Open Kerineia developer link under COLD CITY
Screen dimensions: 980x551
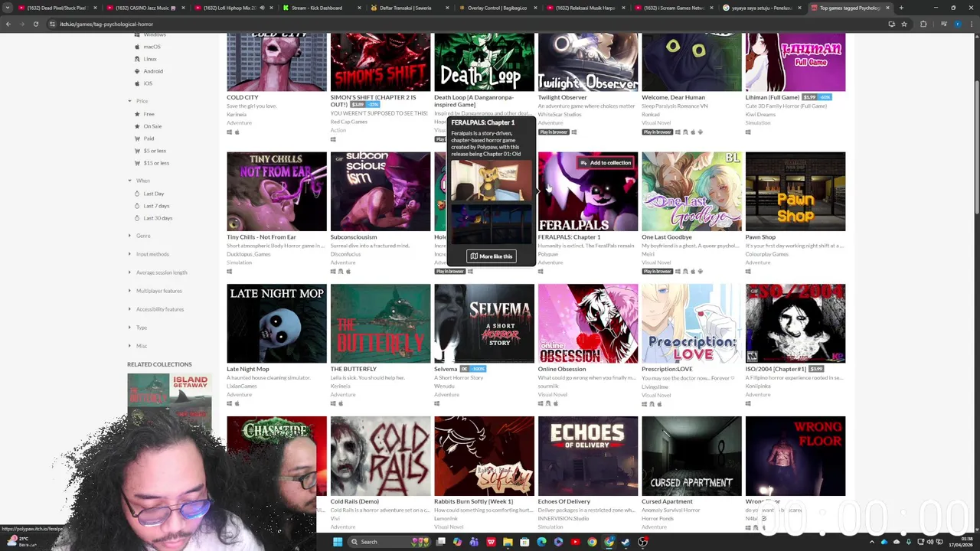pos(237,114)
